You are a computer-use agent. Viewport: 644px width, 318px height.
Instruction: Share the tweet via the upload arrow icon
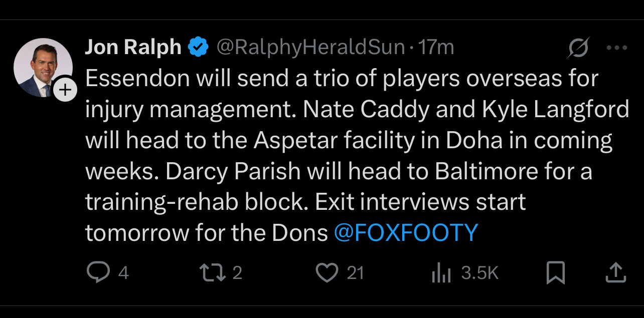point(616,272)
